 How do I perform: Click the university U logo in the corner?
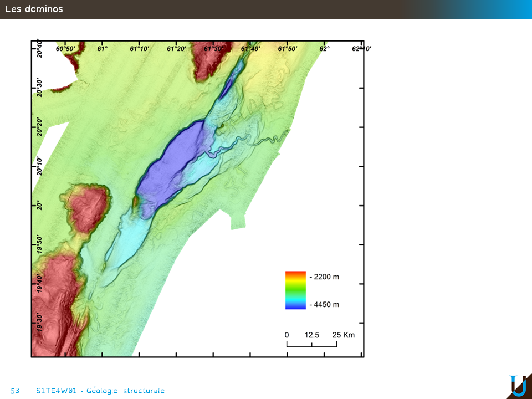[518, 386]
